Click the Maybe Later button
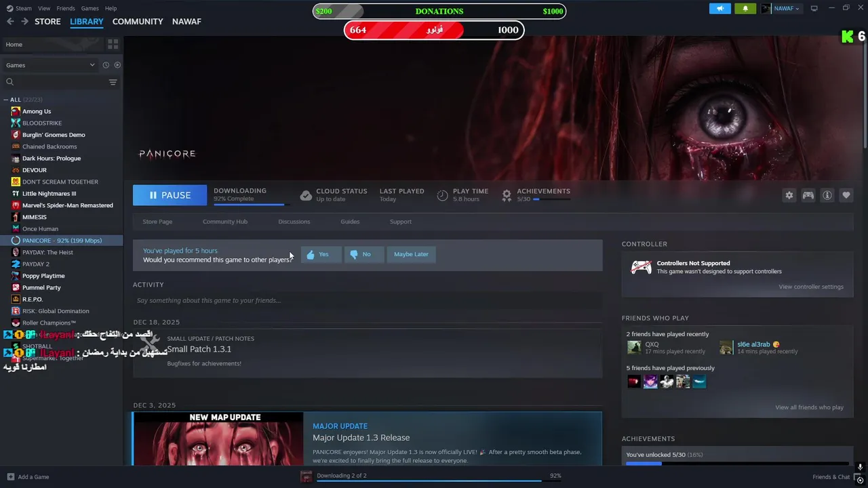The height and width of the screenshot is (488, 868). tap(411, 254)
